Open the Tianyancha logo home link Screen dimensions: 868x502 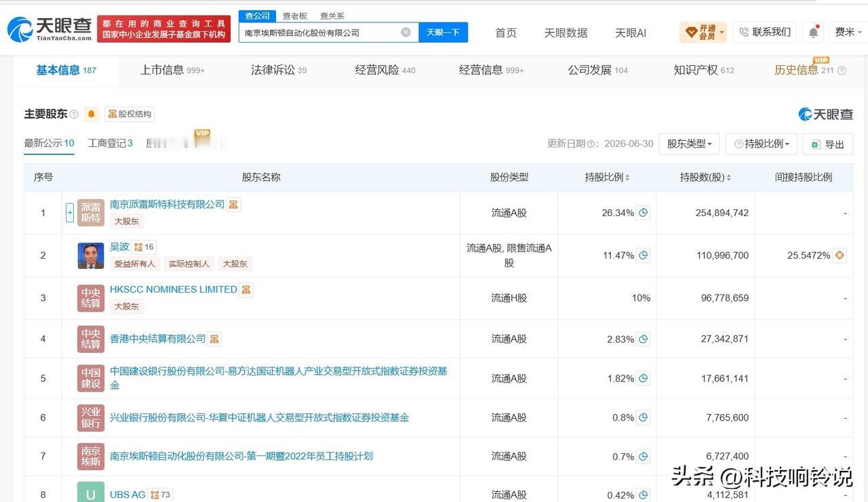[x=49, y=29]
